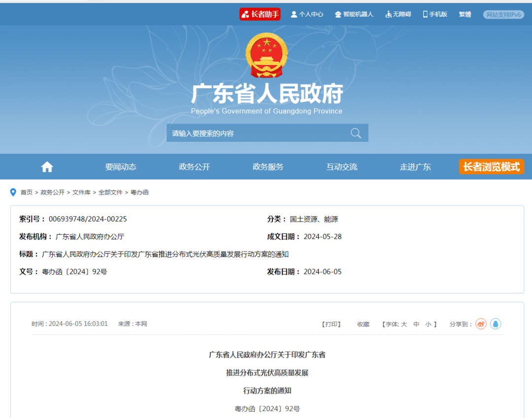Launch 智能机器人 chatbot link
532x418 pixels.
pyautogui.click(x=354, y=14)
